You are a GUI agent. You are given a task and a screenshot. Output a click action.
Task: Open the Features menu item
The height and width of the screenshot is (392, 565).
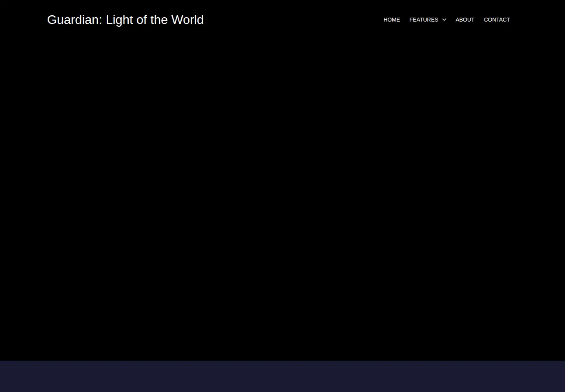424,20
